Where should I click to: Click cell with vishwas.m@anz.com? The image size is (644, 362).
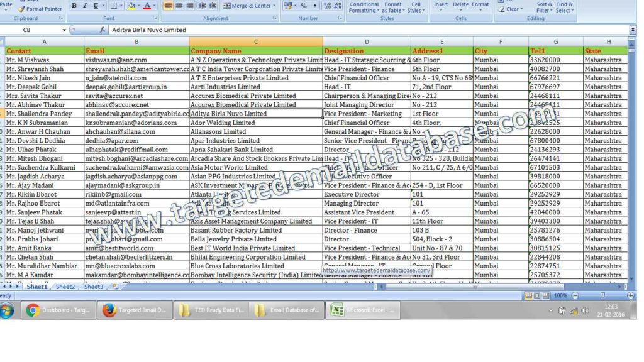tap(136, 60)
